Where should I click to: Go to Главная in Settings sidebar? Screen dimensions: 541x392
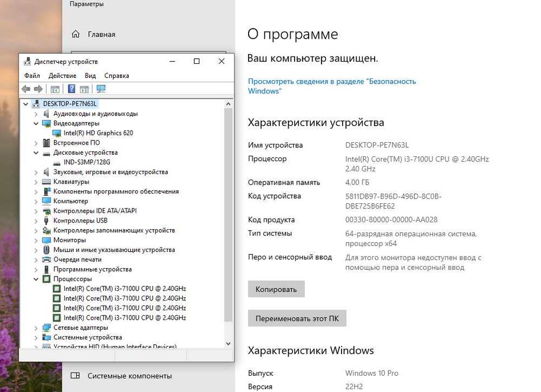(x=101, y=34)
